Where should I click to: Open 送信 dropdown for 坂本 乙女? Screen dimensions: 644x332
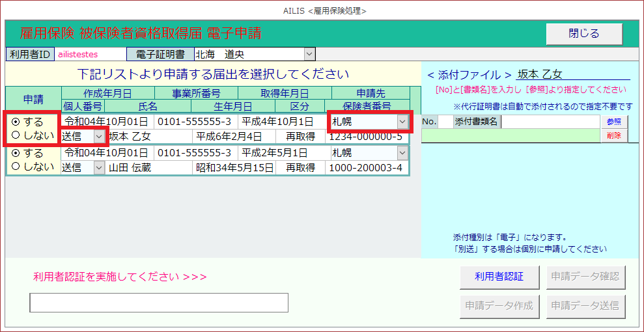pyautogui.click(x=99, y=136)
